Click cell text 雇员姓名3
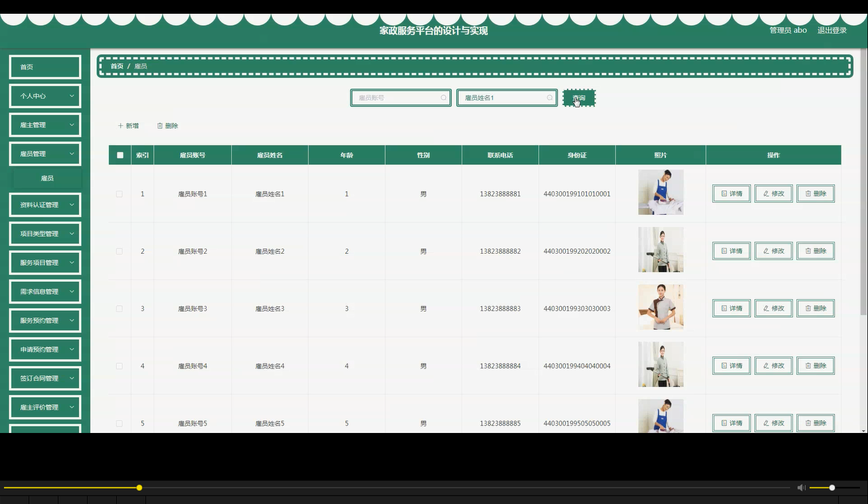 click(x=270, y=309)
